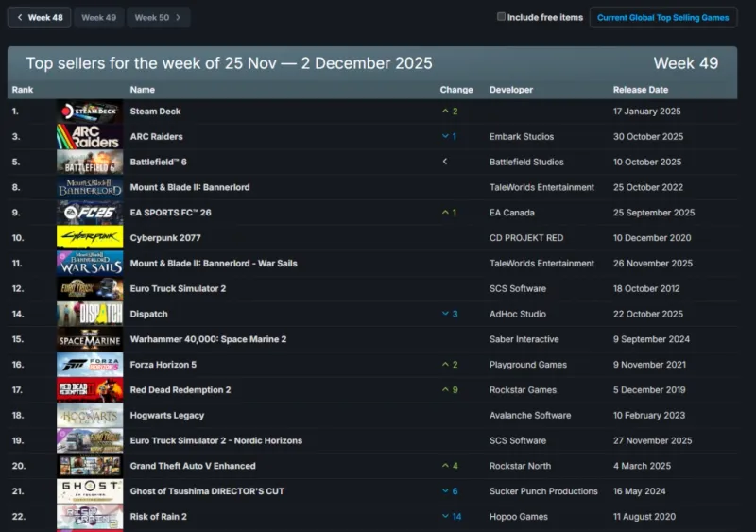Screen dimensions: 756x532
Task: Sort by the Developer column header
Action: pos(511,90)
